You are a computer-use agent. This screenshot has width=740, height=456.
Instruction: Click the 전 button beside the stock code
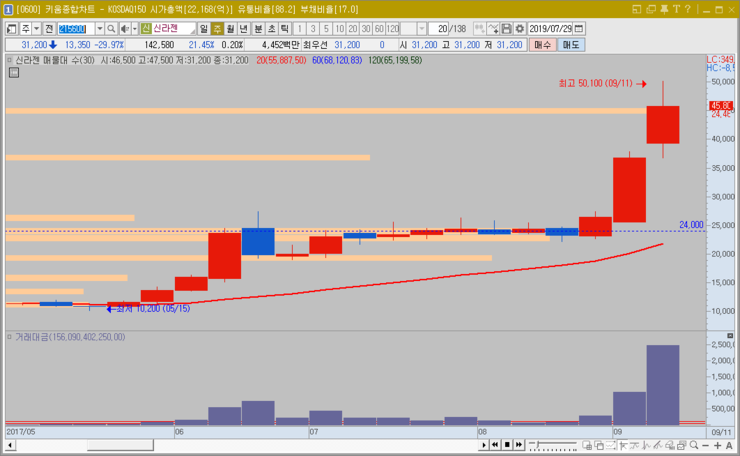49,29
